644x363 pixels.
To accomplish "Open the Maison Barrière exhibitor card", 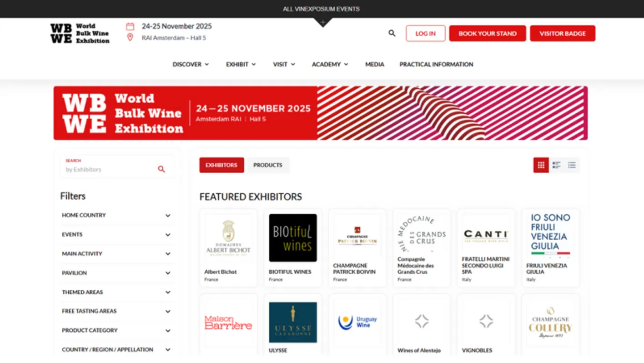I will point(228,324).
